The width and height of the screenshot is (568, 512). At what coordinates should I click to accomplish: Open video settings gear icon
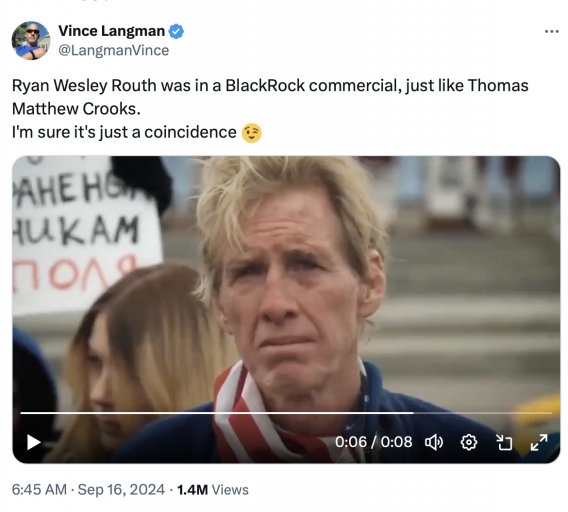point(469,442)
